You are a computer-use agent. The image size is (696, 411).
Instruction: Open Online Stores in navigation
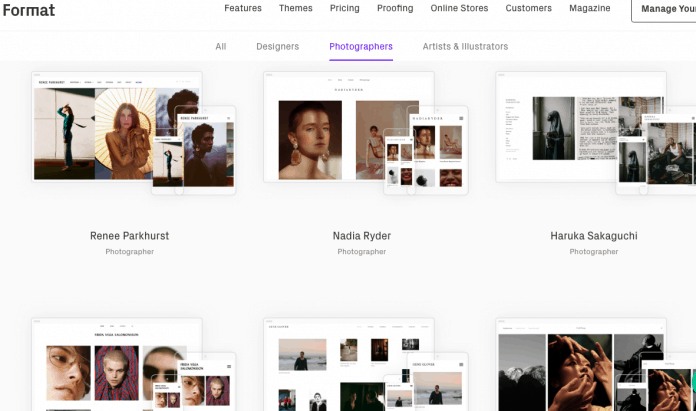(x=459, y=8)
